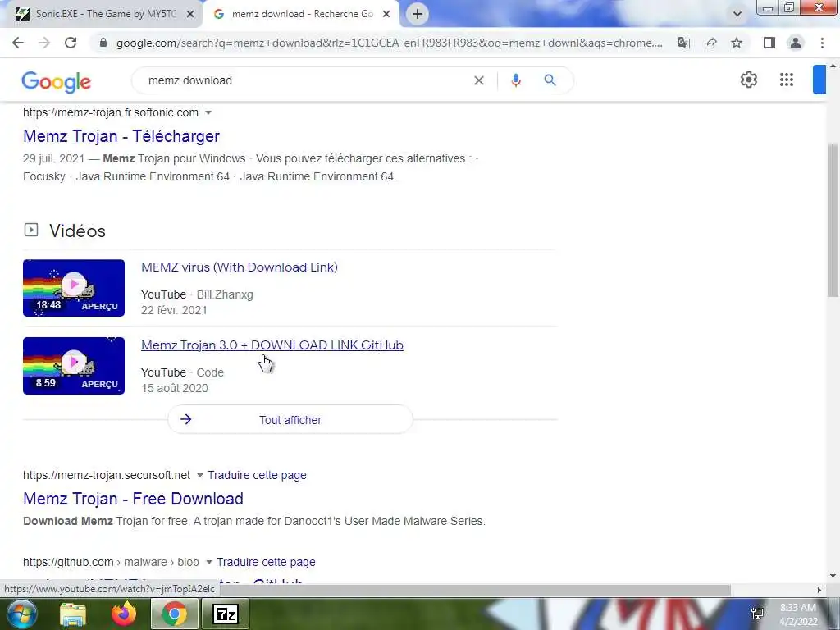Image resolution: width=840 pixels, height=630 pixels.
Task: Close the Sonic.EXE tab
Action: pos(190,15)
